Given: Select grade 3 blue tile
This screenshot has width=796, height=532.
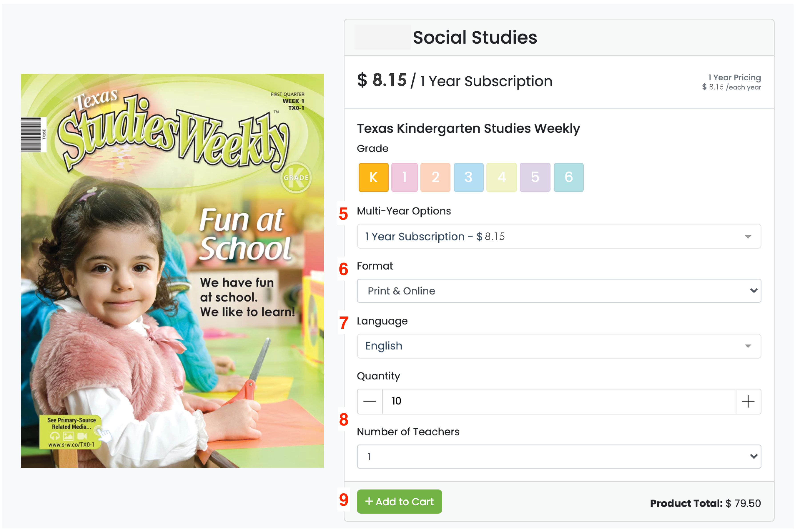Looking at the screenshot, I should pos(469,177).
